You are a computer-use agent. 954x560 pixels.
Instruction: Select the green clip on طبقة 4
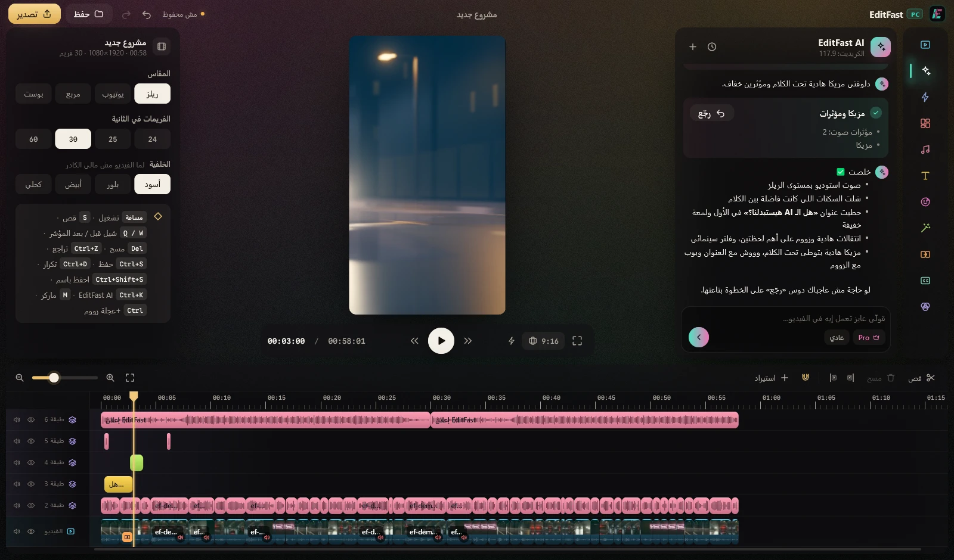137,463
